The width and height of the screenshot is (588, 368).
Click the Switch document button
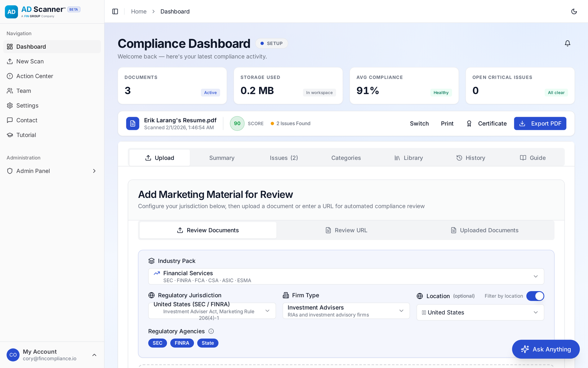point(419,123)
